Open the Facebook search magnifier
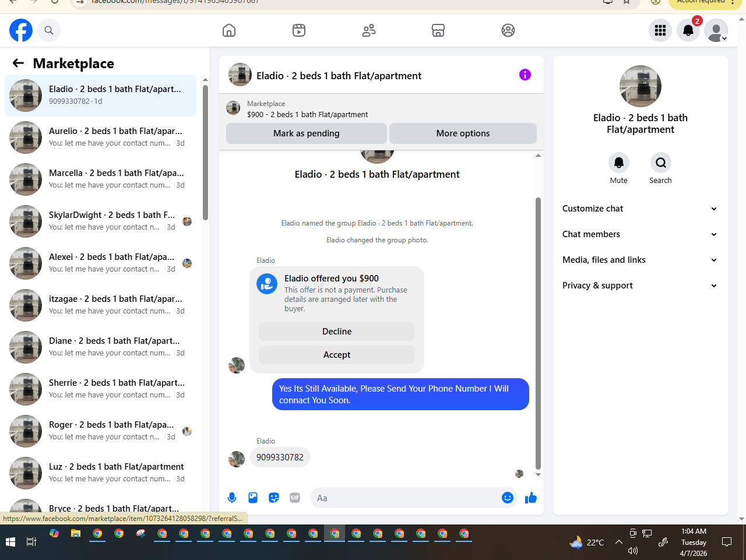This screenshot has height=560, width=746. click(49, 30)
